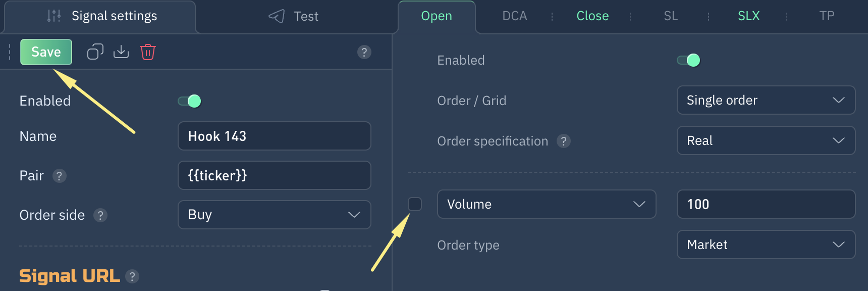Click the volume value field showing 100
The image size is (868, 291).
pyautogui.click(x=766, y=204)
